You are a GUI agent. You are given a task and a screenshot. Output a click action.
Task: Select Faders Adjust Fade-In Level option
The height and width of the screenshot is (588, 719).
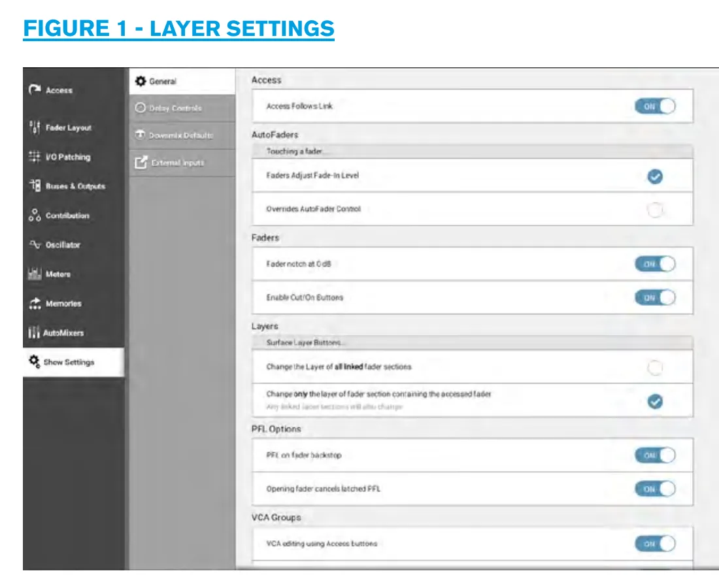655,176
